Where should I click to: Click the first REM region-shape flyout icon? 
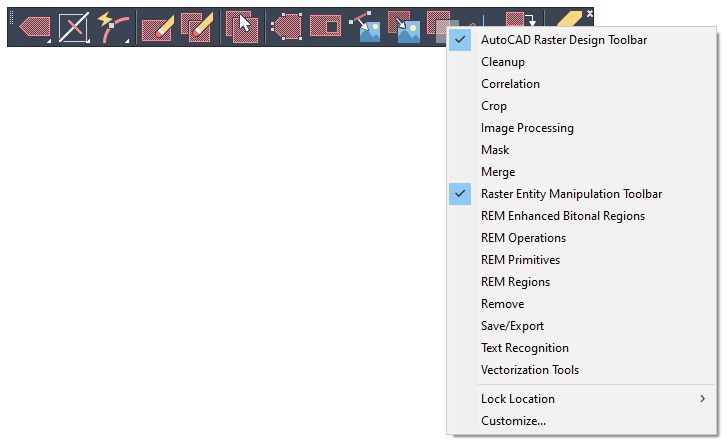pos(35,27)
